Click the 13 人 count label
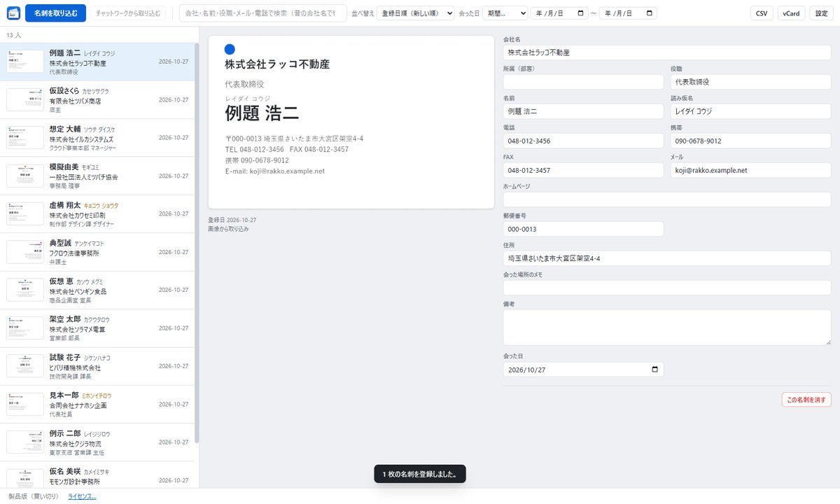The height and width of the screenshot is (504, 840). [13, 35]
